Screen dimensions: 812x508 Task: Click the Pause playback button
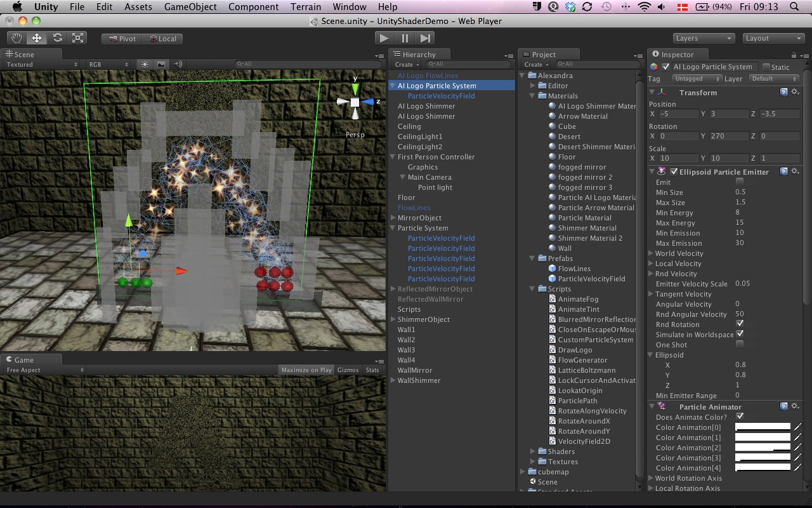pyautogui.click(x=405, y=38)
